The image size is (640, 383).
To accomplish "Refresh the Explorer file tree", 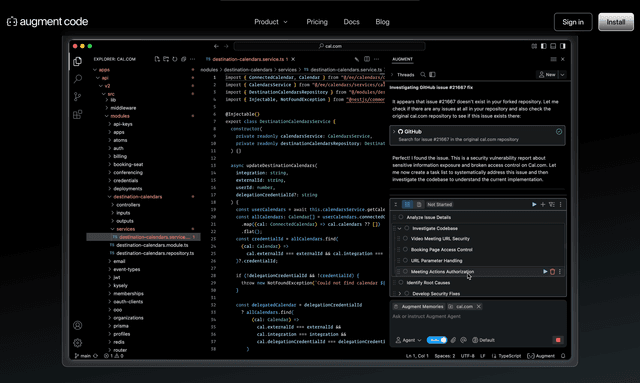I will 175,59.
